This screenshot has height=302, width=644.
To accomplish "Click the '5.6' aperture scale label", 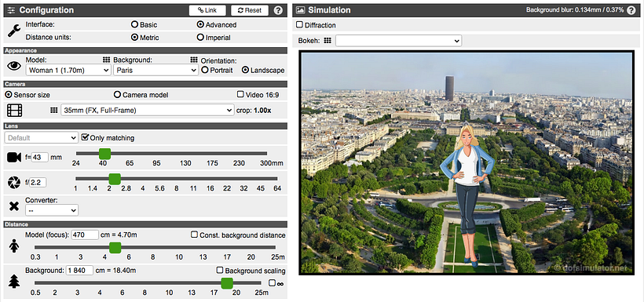I will pos(159,188).
